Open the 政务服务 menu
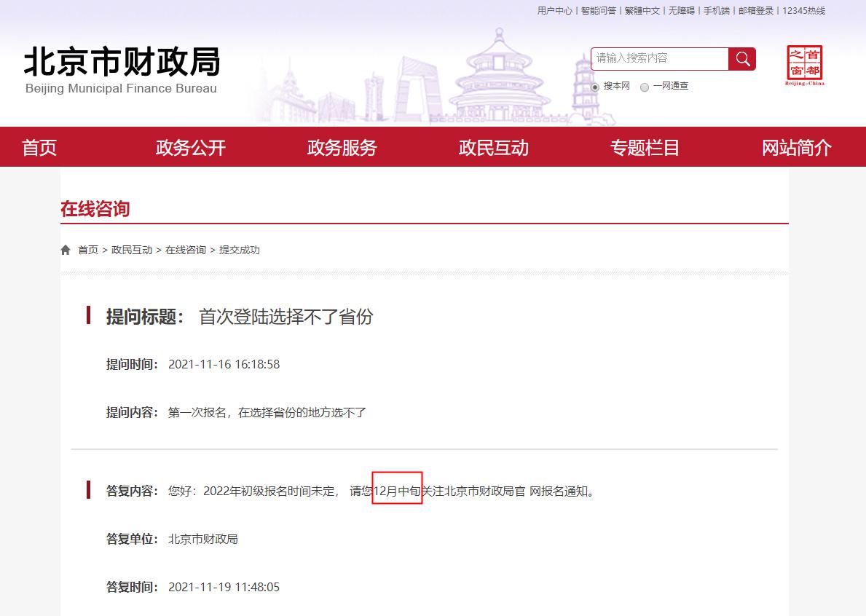Image resolution: width=866 pixels, height=616 pixels. pos(342,146)
